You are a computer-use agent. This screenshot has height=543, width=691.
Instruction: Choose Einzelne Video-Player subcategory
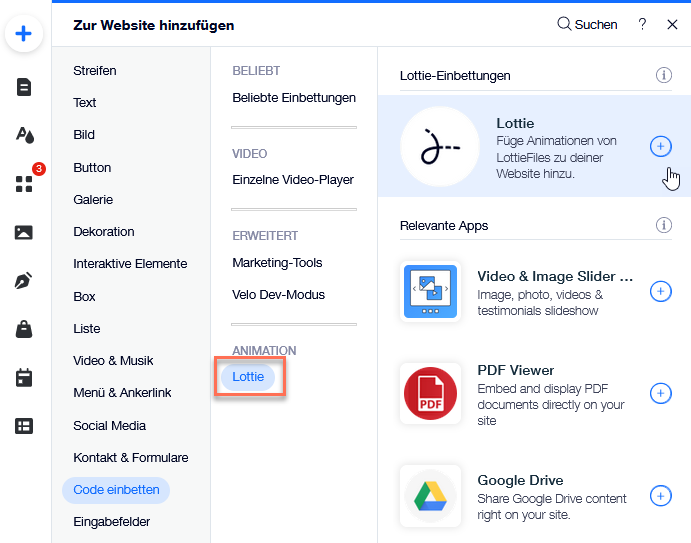[293, 180]
